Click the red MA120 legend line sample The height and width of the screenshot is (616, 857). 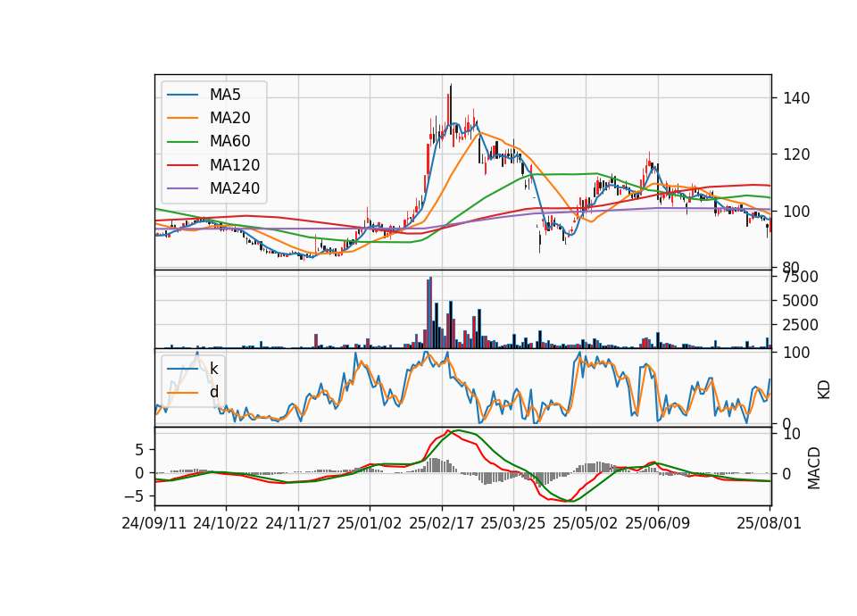click(182, 165)
